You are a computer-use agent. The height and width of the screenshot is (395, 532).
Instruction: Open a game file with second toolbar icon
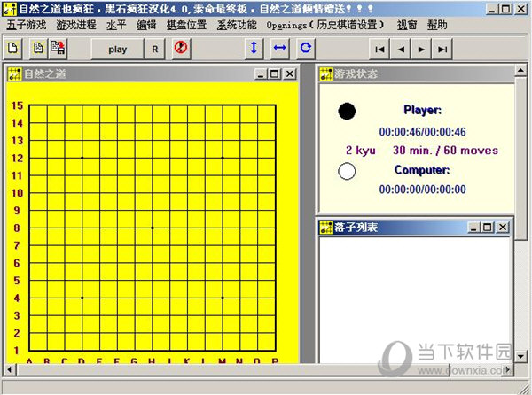pyautogui.click(x=38, y=49)
